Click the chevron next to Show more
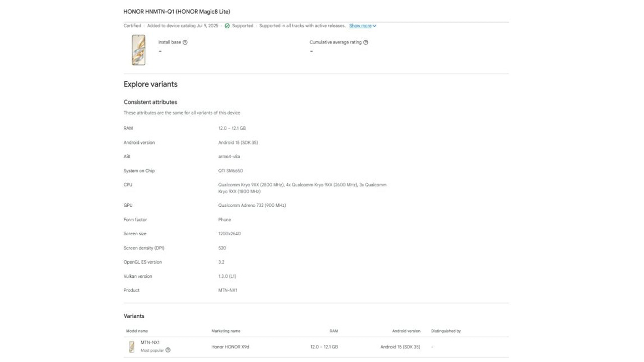The height and width of the screenshot is (362, 644). point(375,26)
